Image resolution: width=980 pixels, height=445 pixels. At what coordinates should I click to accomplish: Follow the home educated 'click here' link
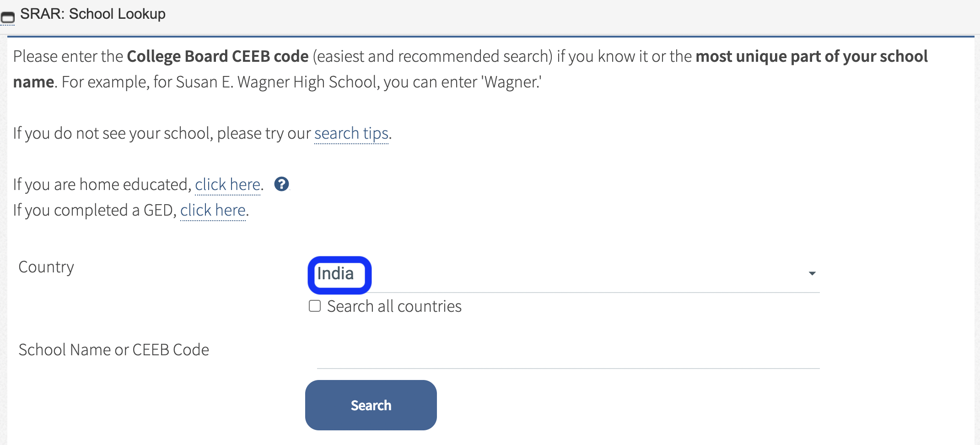point(227,185)
